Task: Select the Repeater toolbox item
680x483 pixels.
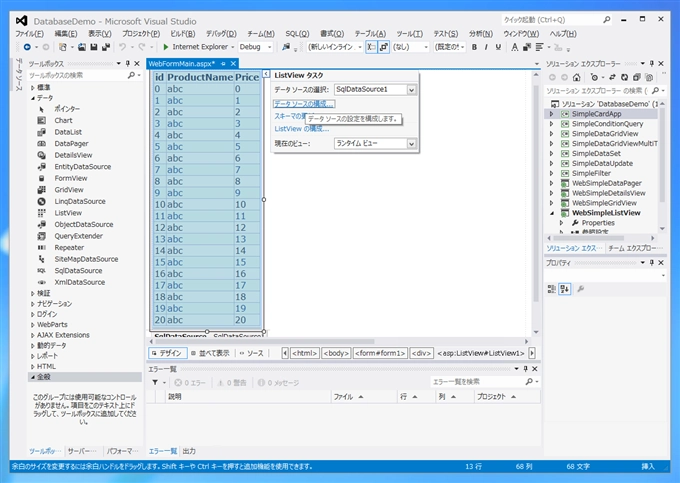Action: 69,248
